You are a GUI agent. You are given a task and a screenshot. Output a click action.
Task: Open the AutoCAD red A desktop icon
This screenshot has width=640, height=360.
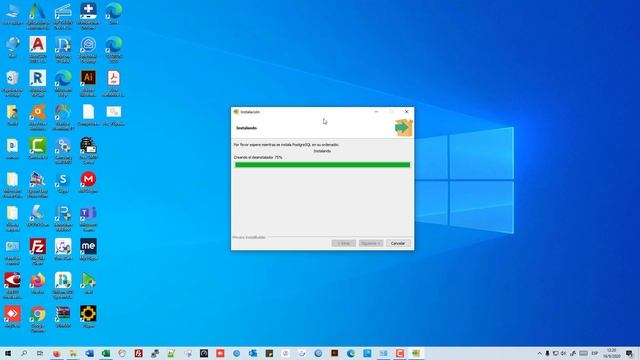click(38, 49)
